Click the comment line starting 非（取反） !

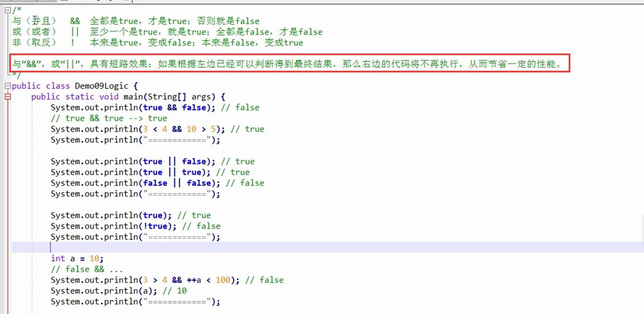coord(158,43)
